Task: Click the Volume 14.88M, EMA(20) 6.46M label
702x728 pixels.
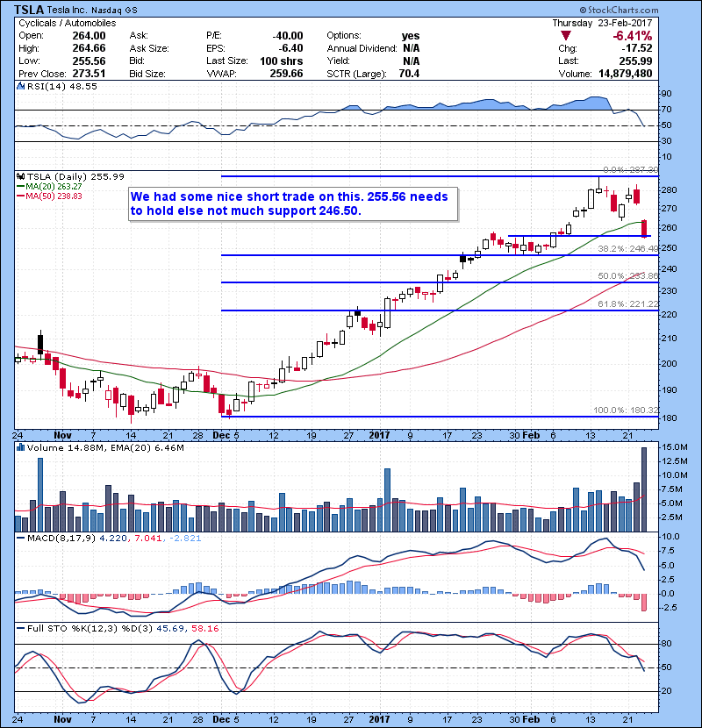Action: click(105, 447)
